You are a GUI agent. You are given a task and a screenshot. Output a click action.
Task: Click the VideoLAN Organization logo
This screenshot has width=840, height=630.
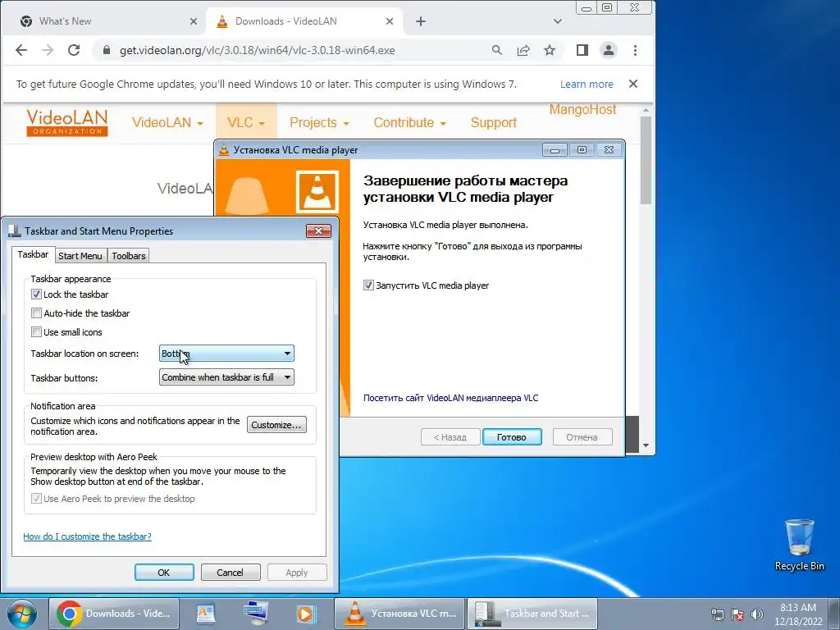tap(67, 123)
